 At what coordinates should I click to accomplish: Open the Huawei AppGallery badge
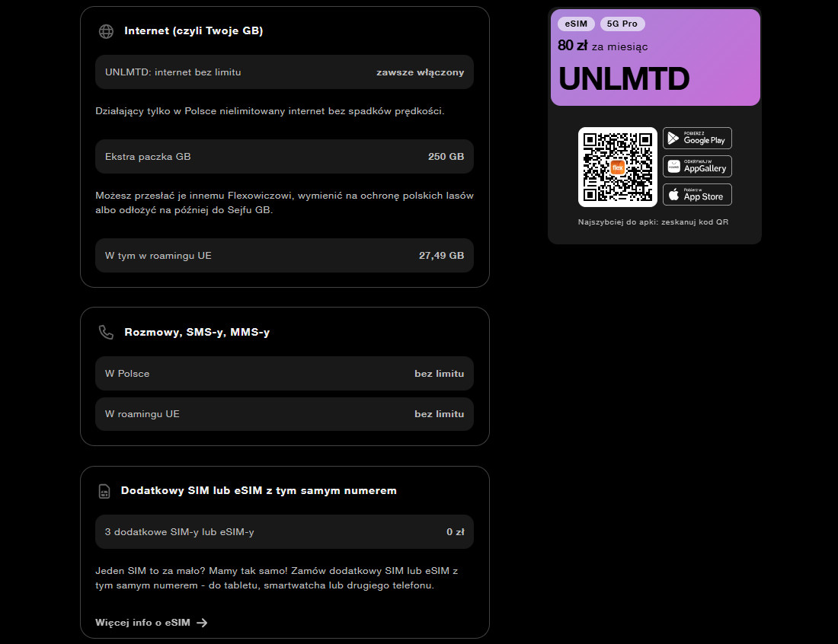click(x=697, y=167)
